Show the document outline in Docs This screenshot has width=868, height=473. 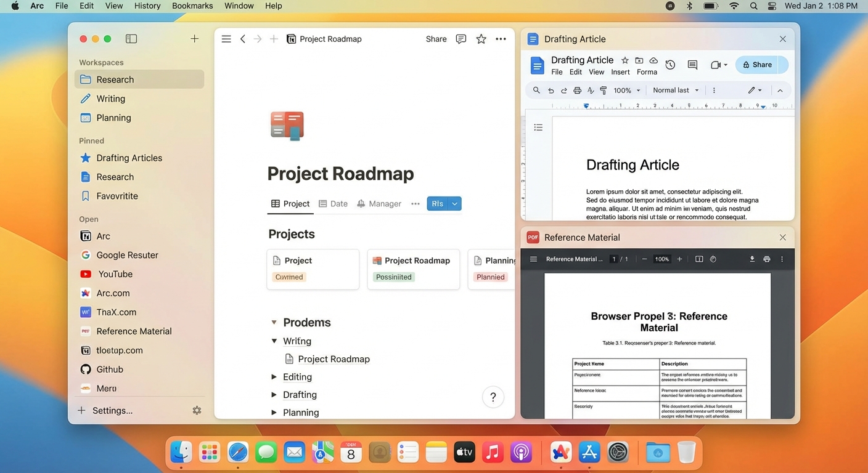[x=538, y=127]
